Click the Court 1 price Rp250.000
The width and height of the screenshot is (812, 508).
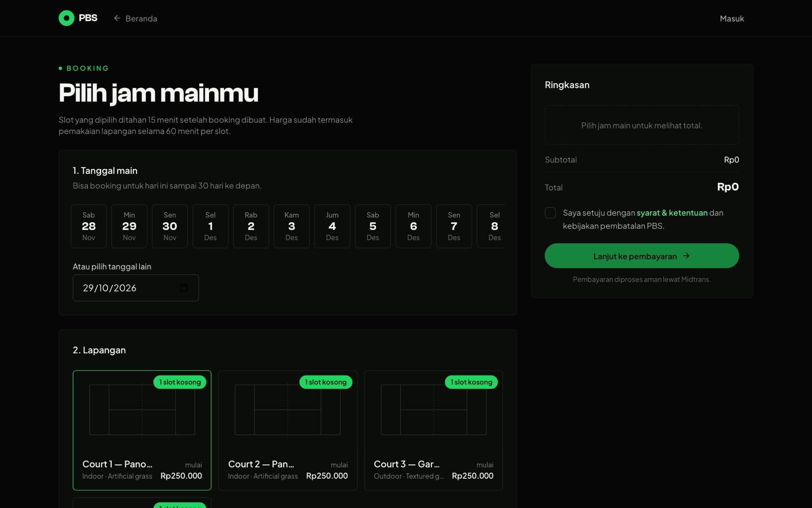[x=181, y=476]
